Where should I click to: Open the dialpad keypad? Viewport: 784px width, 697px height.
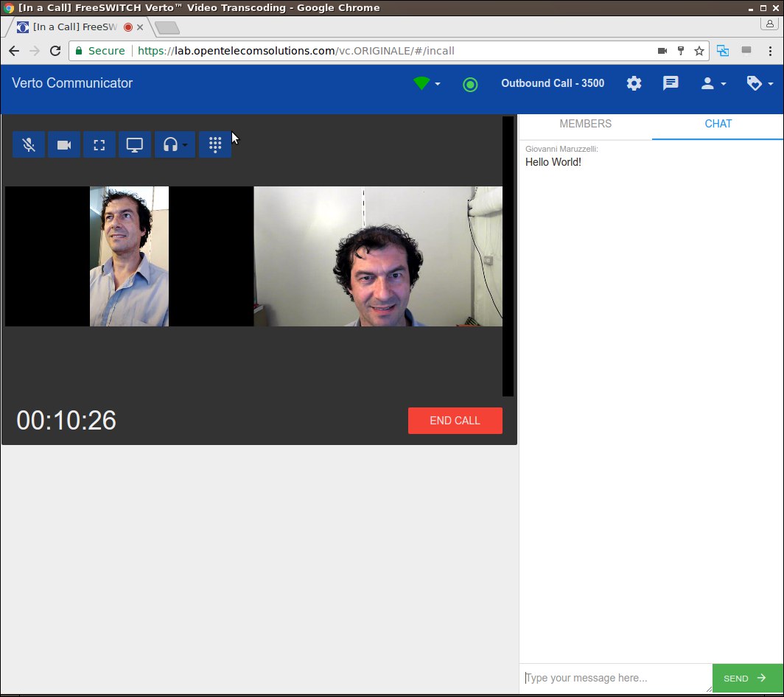[215, 145]
